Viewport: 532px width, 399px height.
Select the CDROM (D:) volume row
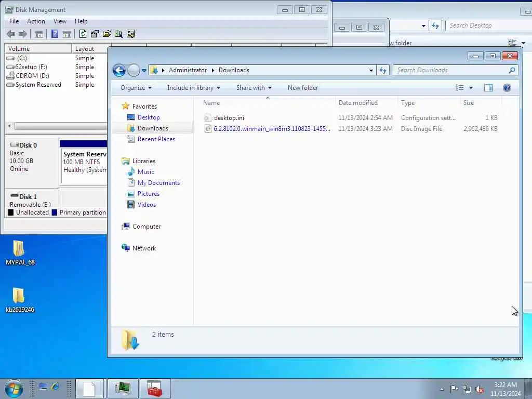(56, 76)
